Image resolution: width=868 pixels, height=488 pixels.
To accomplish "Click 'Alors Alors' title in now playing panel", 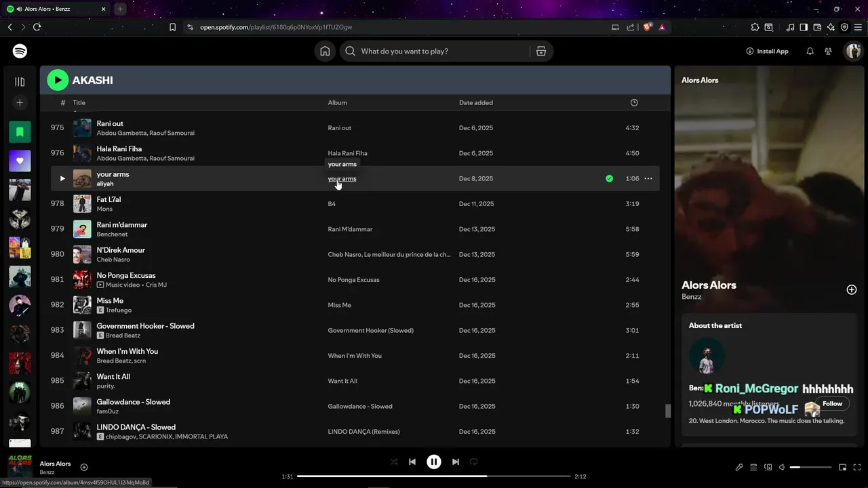I will pos(709,285).
